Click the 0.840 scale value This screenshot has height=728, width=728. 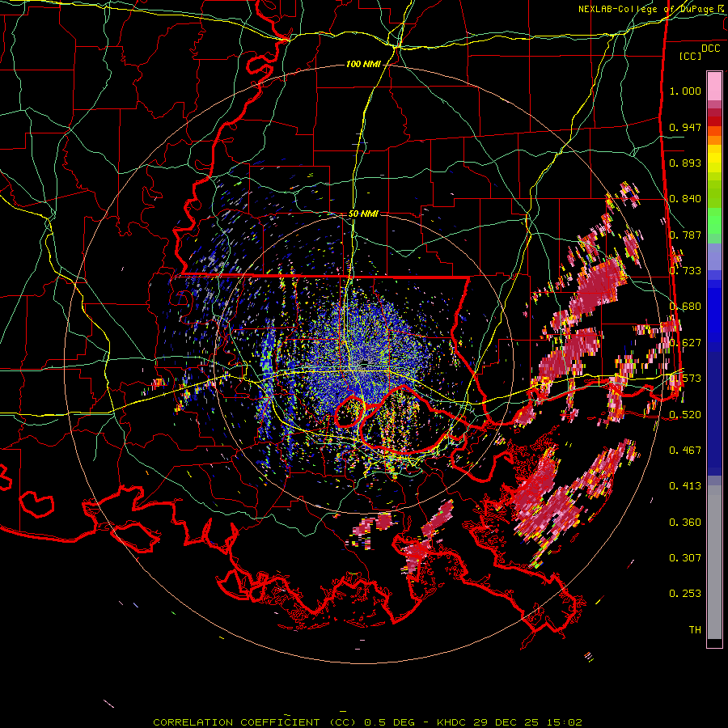click(x=685, y=199)
